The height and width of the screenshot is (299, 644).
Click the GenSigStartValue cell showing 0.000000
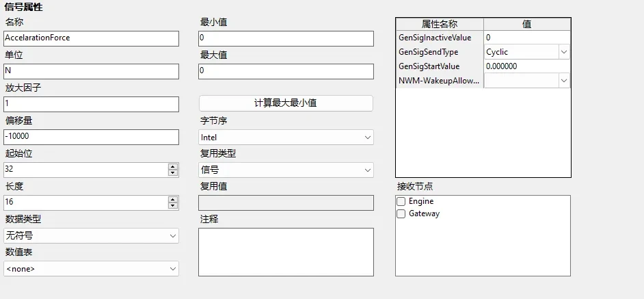point(526,66)
